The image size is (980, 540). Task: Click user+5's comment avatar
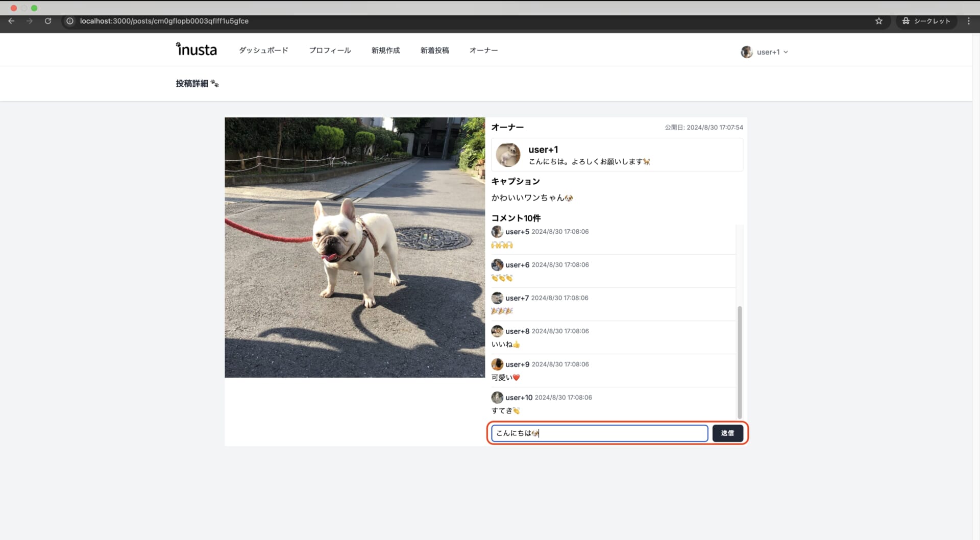[497, 232]
